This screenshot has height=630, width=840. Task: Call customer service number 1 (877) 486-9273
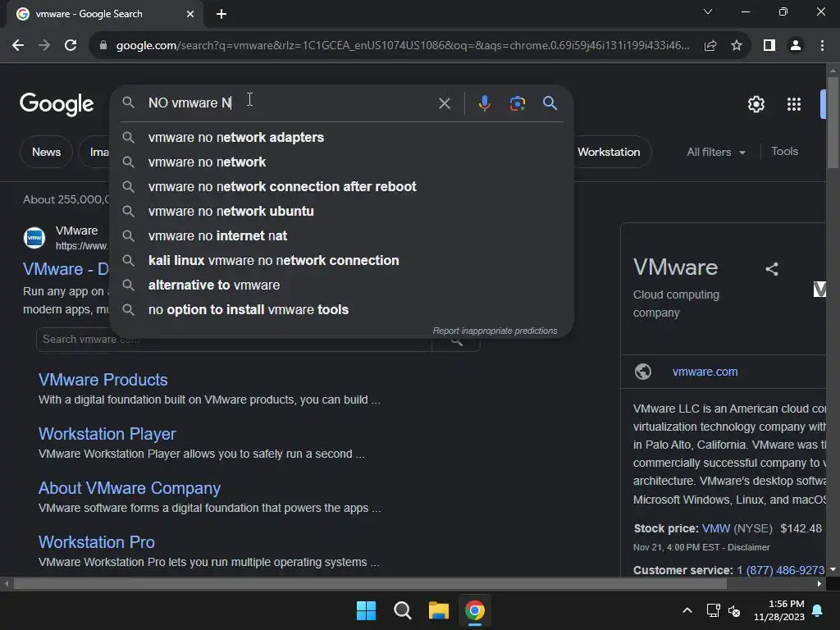781,571
